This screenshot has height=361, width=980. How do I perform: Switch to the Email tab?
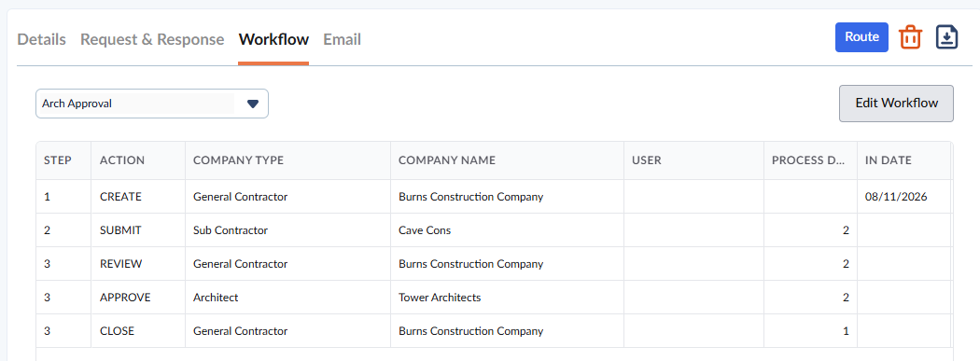click(342, 39)
